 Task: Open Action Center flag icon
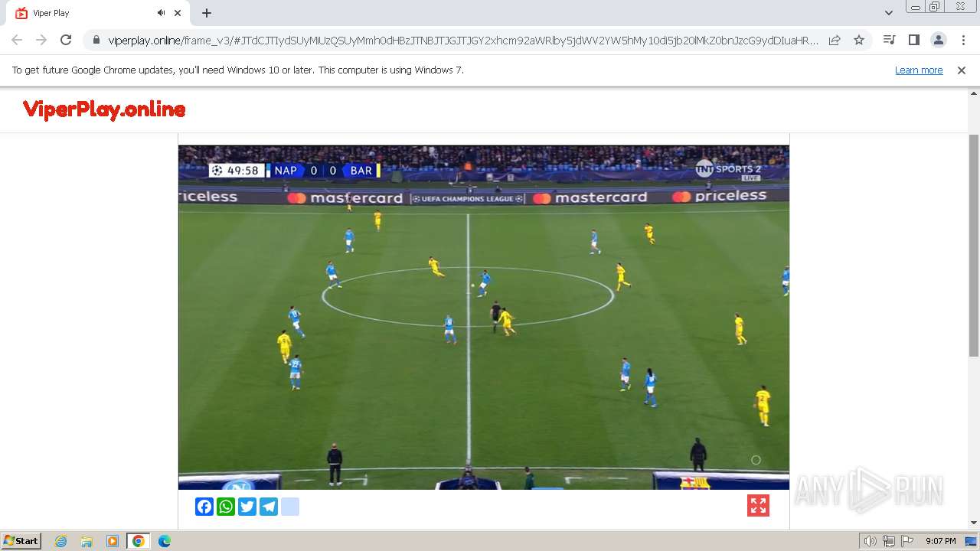[907, 541]
